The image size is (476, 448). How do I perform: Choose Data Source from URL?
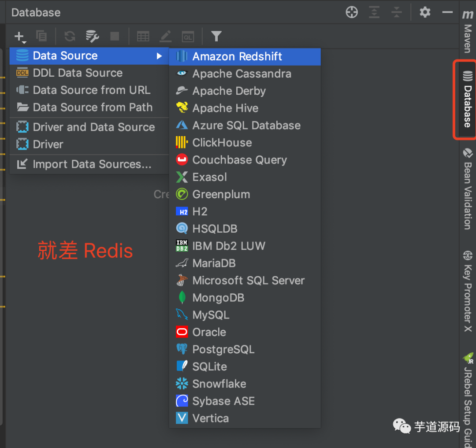coord(89,90)
